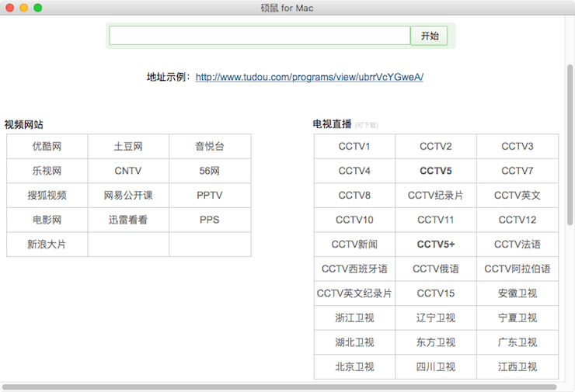Open the 安徽卫视 channel
Viewport: 575px width, 392px height.
(517, 293)
